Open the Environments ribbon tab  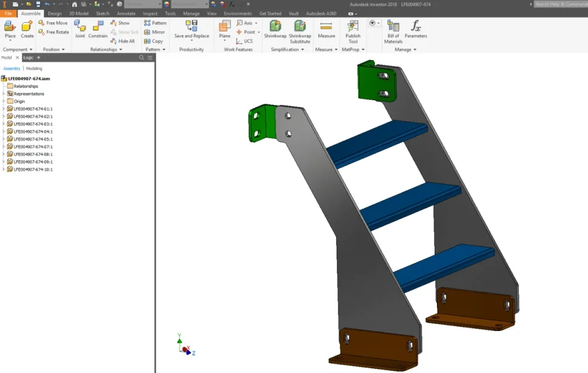(238, 13)
